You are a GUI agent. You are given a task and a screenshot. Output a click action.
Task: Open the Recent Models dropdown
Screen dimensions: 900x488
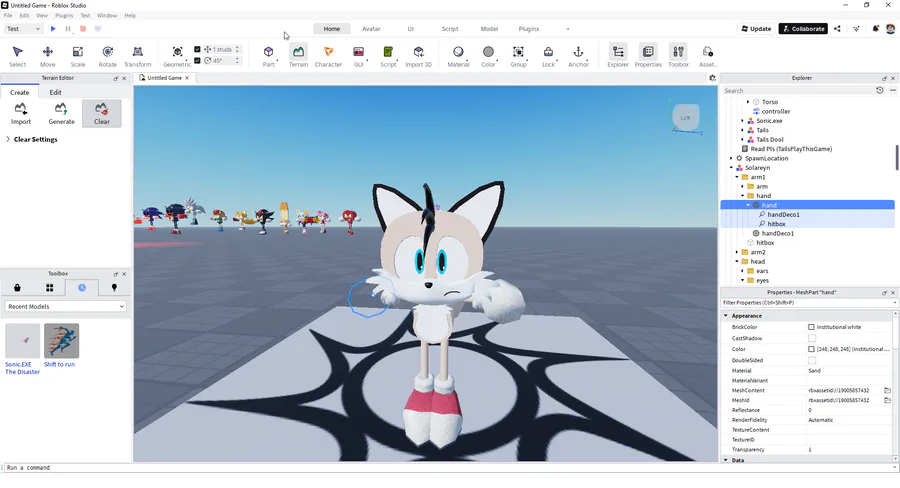point(65,307)
